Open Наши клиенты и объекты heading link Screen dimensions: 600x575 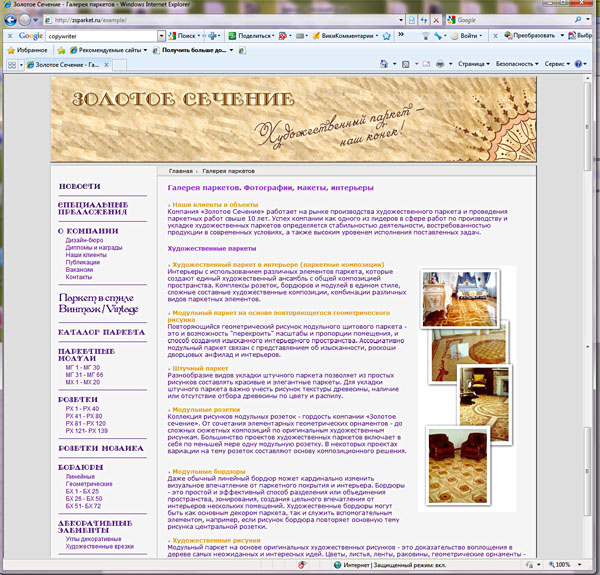pos(215,205)
